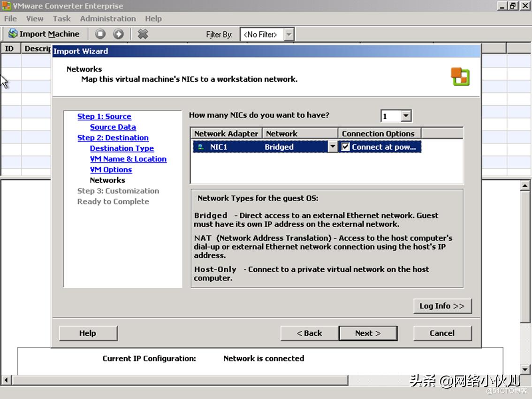Click the horizontal scrollbar left arrow
Image resolution: width=532 pixels, height=399 pixels.
pyautogui.click(x=6, y=380)
